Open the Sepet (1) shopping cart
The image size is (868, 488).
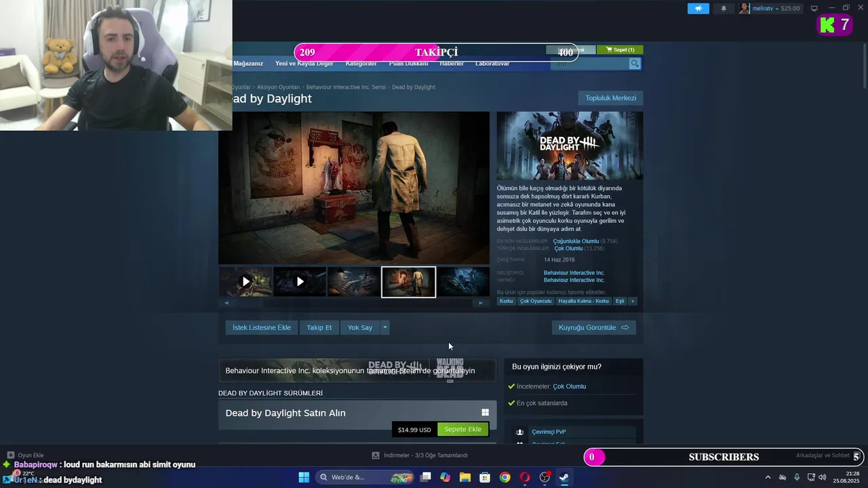click(620, 49)
